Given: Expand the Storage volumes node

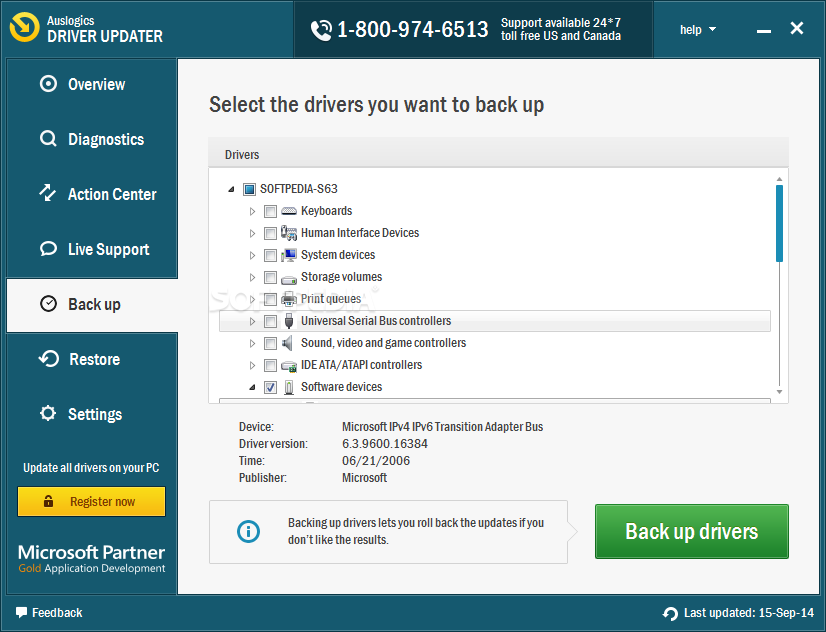Looking at the screenshot, I should click(x=252, y=277).
